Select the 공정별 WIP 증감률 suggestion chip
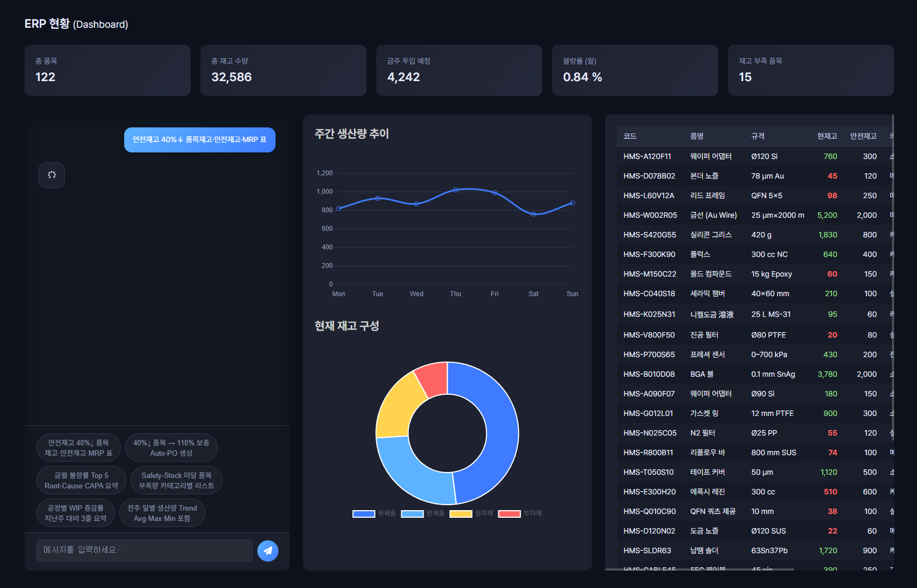This screenshot has height=588, width=917. (x=76, y=513)
